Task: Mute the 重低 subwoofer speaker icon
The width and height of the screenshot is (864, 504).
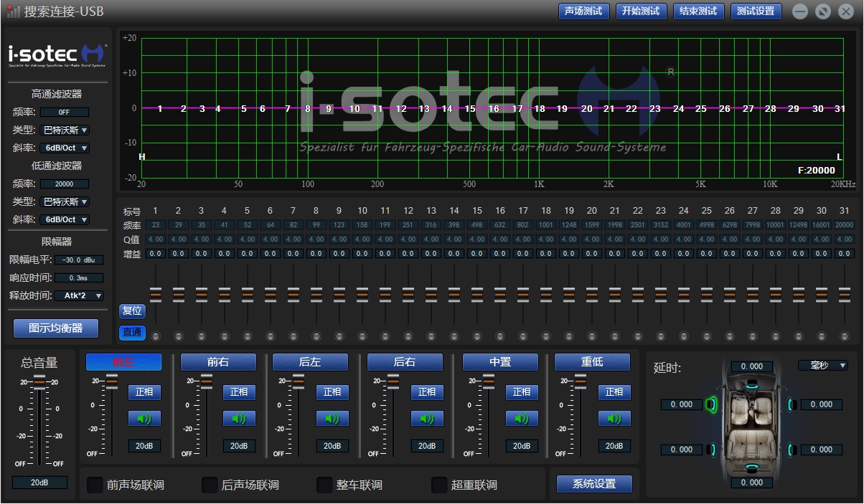Action: coord(614,419)
